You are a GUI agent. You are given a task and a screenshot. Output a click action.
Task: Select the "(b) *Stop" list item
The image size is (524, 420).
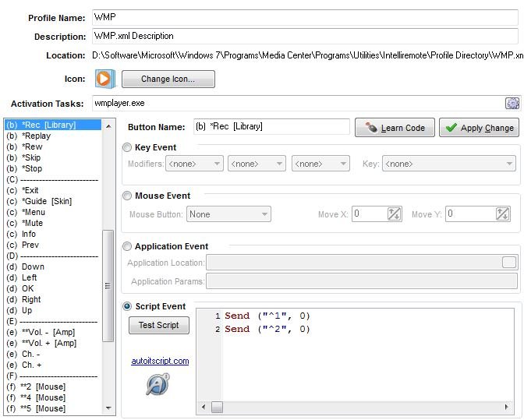tap(53, 168)
